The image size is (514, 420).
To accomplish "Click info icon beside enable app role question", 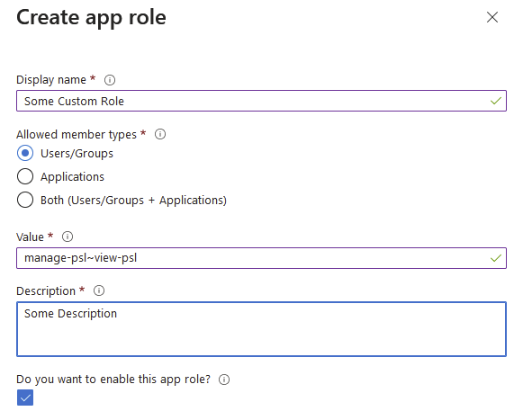I will [x=224, y=380].
